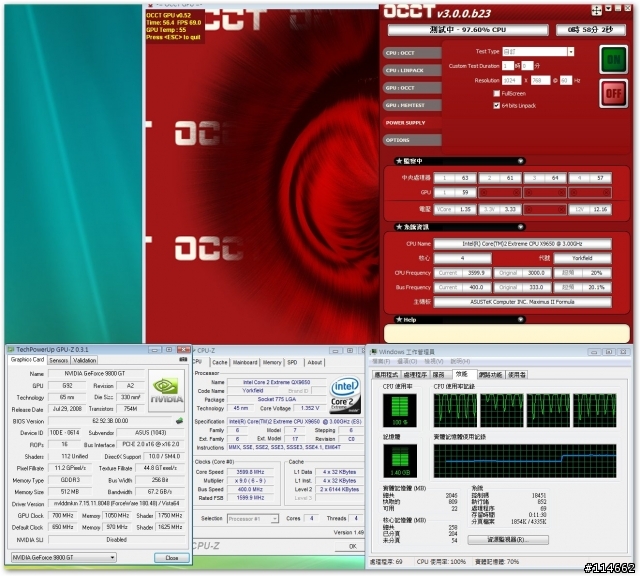
Task: Click the GPU-Z title bar app icon
Action: point(11,350)
